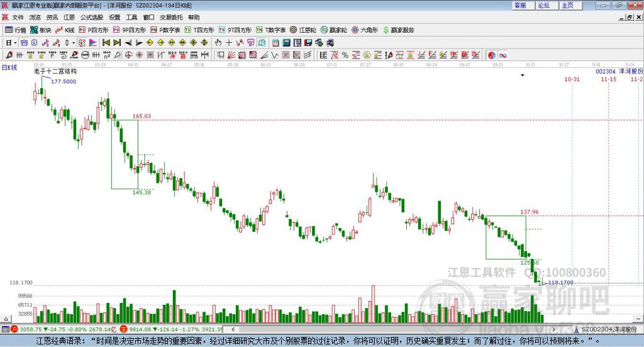644x347 pixels.
Task: Click the 10-31 date marker
Action: tap(572, 79)
